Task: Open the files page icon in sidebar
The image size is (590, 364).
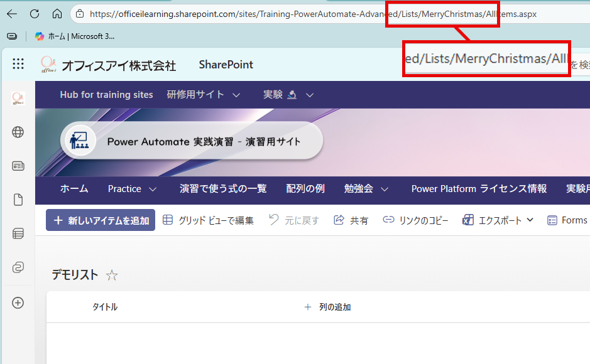Action: pos(18,200)
